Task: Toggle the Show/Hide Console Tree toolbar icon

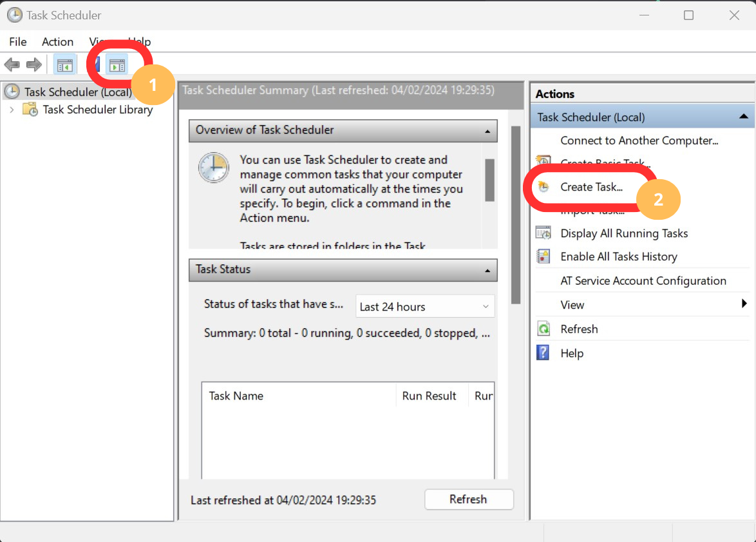Action: (65, 64)
